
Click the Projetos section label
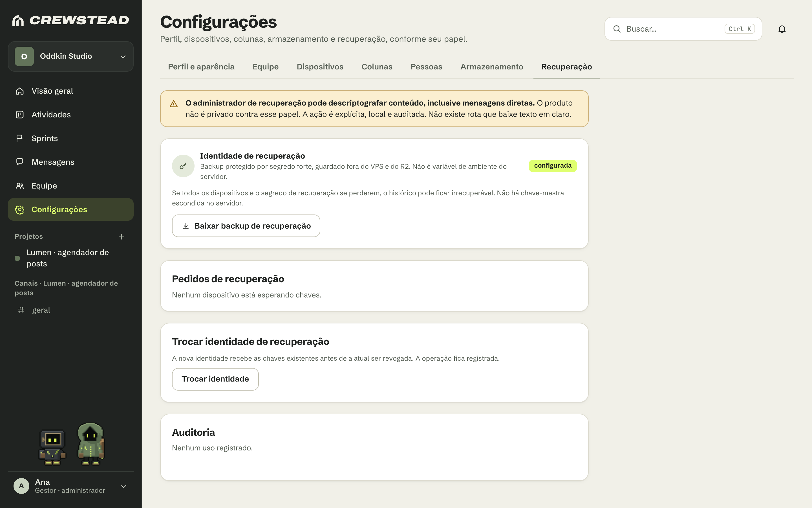(29, 237)
